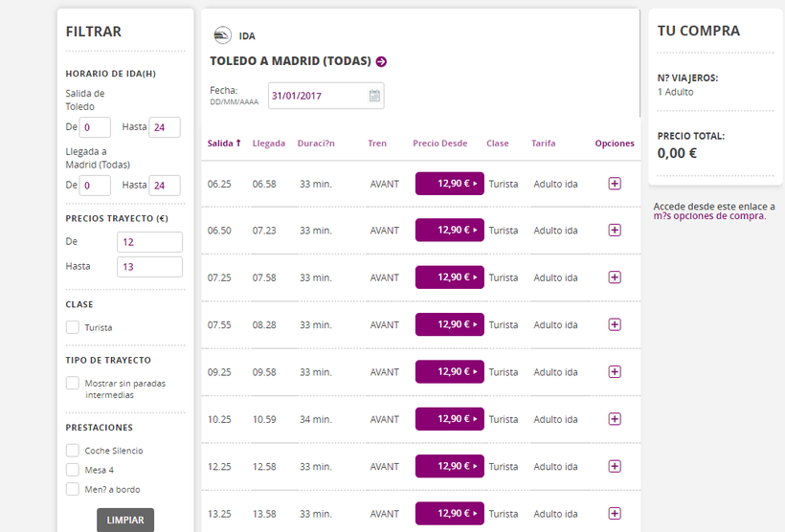Check Mostrar sin paradas intermedias

tap(73, 383)
